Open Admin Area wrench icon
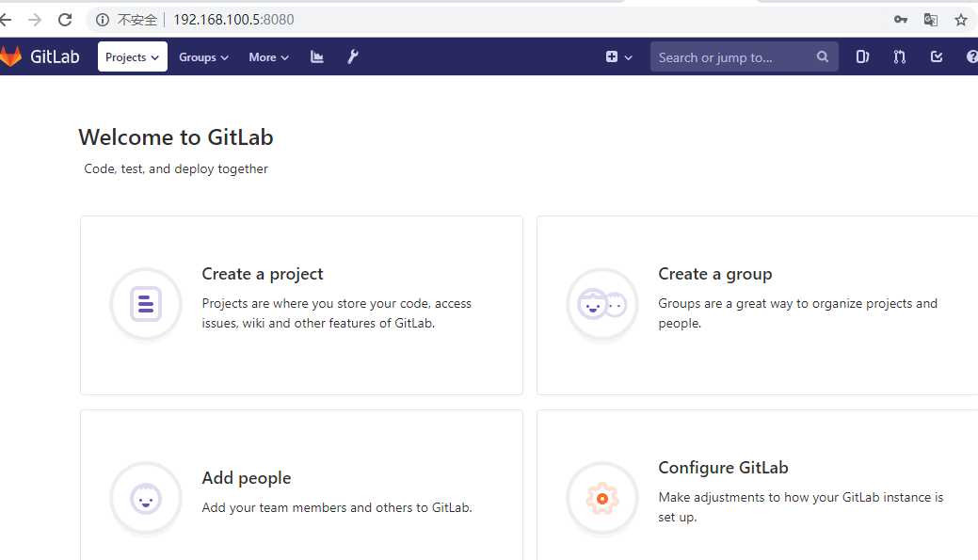978x560 pixels. point(352,57)
